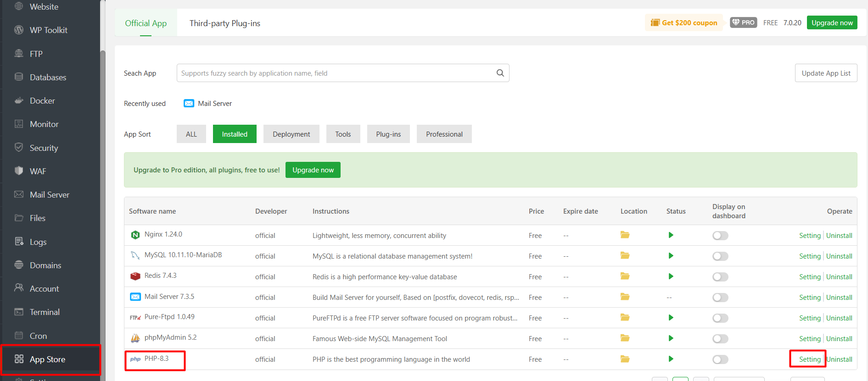Click the Pure-Ftpd FTP icon
The width and height of the screenshot is (868, 381).
coord(135,317)
